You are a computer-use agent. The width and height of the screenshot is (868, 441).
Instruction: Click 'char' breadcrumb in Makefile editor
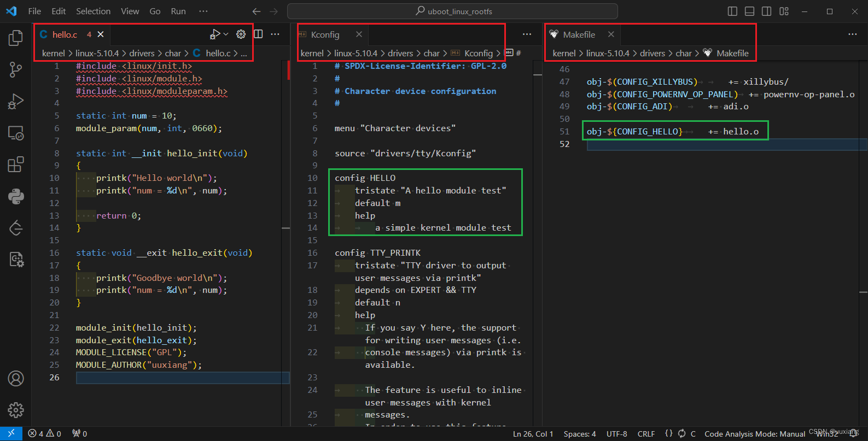[684, 53]
